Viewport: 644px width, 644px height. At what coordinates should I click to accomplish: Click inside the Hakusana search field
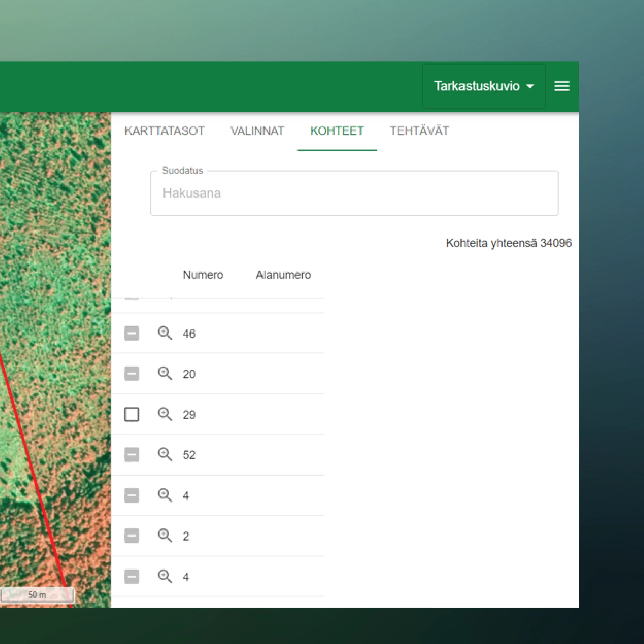pos(353,193)
